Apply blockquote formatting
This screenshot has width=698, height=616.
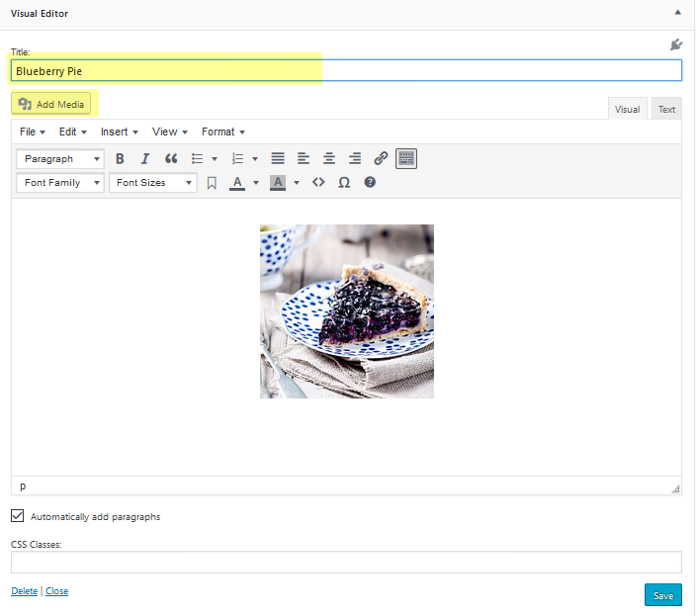click(171, 159)
